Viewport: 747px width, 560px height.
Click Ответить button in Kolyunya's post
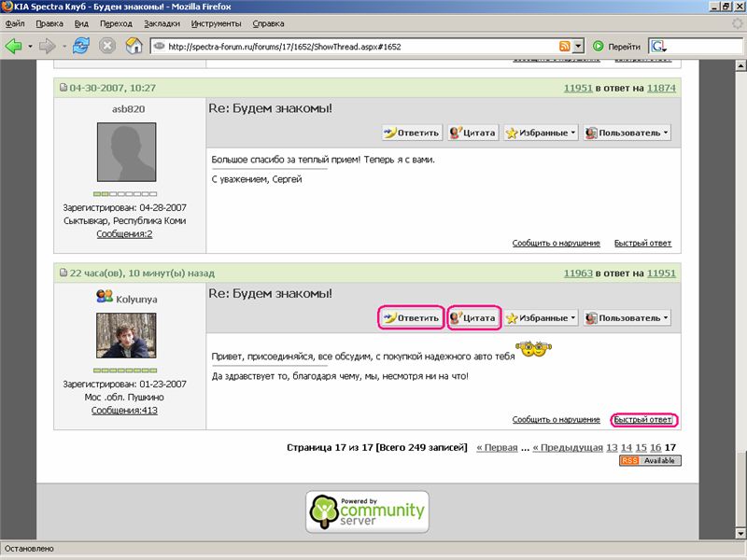[x=411, y=318]
